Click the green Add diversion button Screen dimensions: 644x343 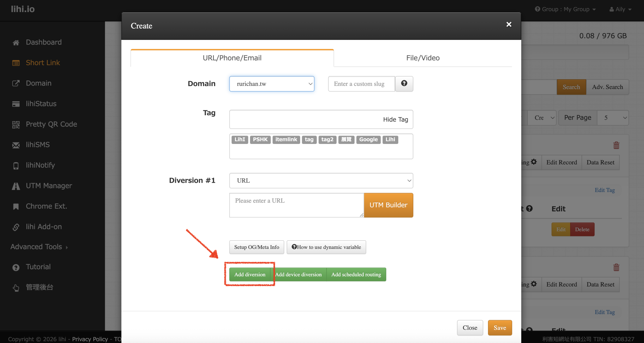tap(250, 274)
